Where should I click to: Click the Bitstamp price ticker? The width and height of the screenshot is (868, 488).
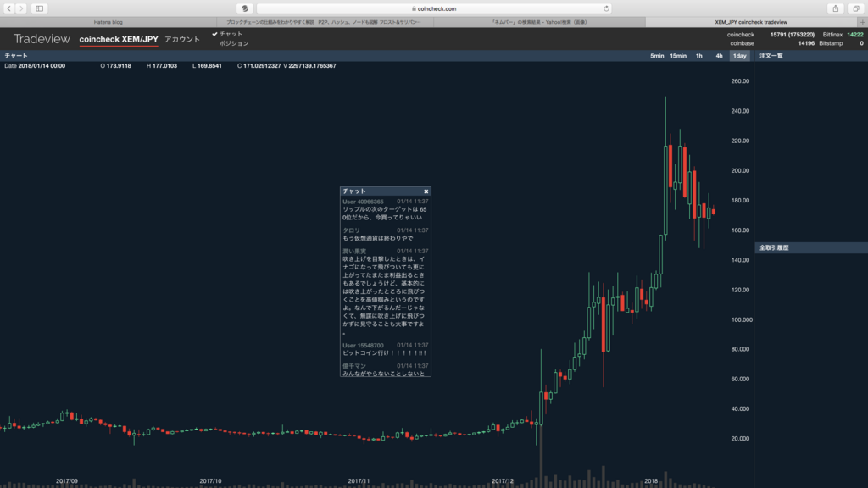pos(841,43)
